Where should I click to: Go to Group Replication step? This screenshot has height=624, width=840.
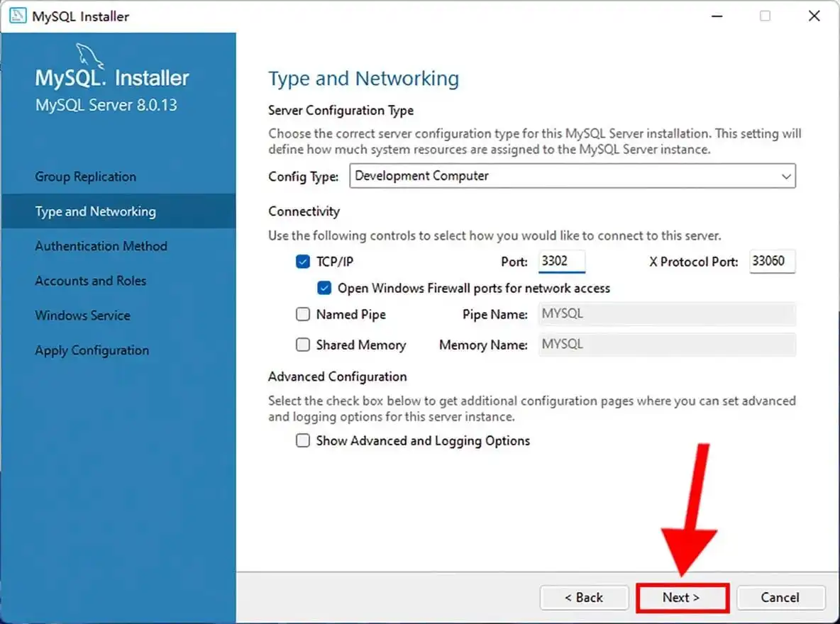[86, 177]
